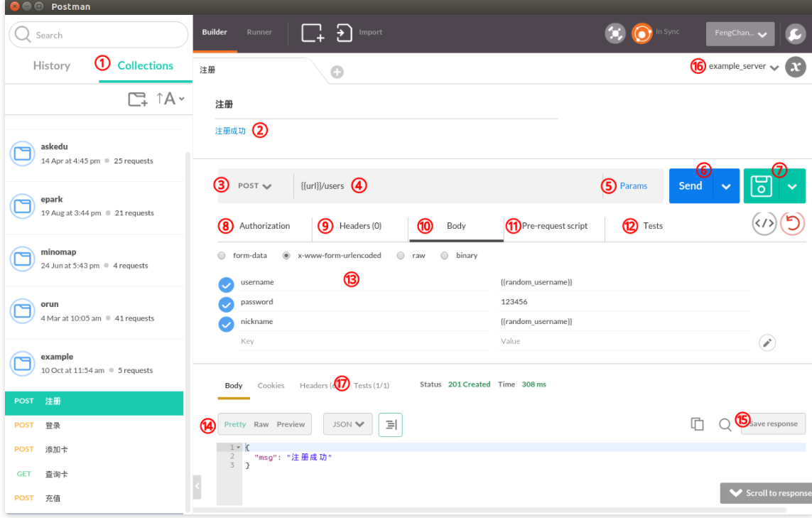Open the POST method dropdown
Image resolution: width=812 pixels, height=518 pixels.
254,186
